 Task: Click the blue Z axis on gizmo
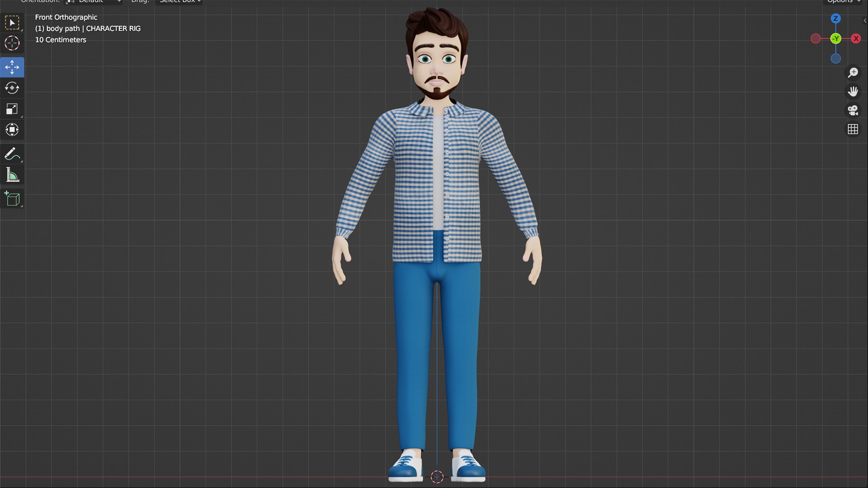[x=835, y=19]
